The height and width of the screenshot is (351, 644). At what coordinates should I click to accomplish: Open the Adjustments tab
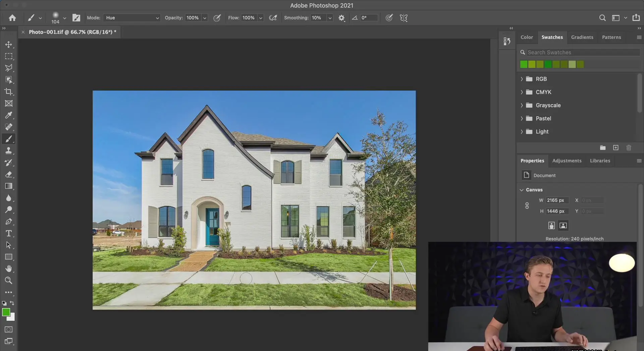coord(567,161)
